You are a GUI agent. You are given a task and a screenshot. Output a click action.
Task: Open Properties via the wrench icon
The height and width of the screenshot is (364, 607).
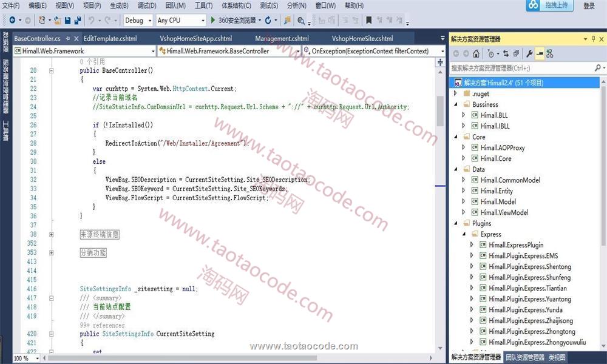point(529,54)
